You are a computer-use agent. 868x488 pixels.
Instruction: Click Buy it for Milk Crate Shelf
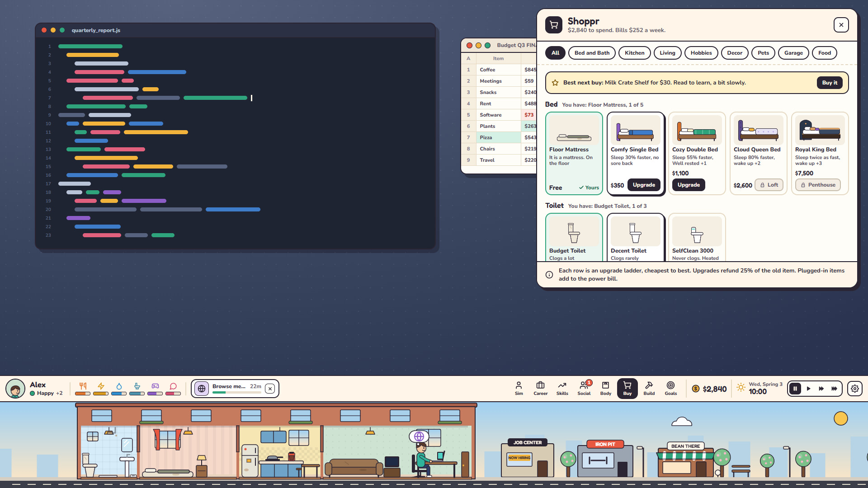click(830, 83)
